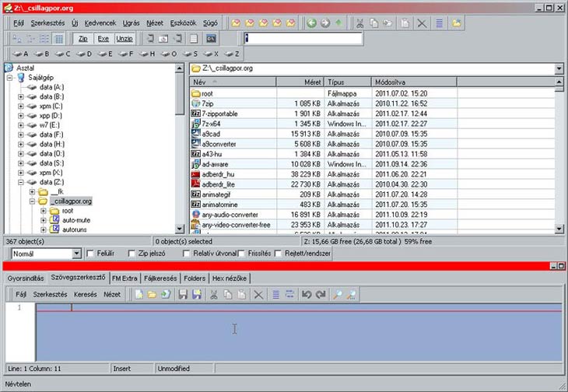Open file via editor toolbar folder icon

click(x=153, y=294)
